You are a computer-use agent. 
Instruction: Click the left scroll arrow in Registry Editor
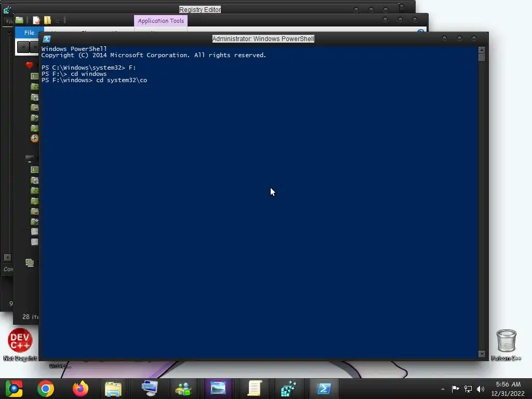(x=7, y=258)
